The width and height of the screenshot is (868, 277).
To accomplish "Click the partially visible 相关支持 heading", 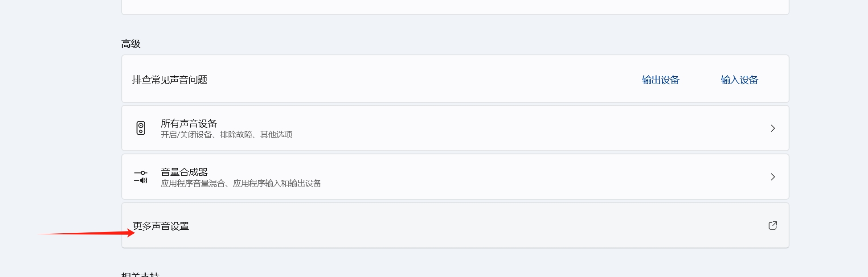I will point(140,274).
